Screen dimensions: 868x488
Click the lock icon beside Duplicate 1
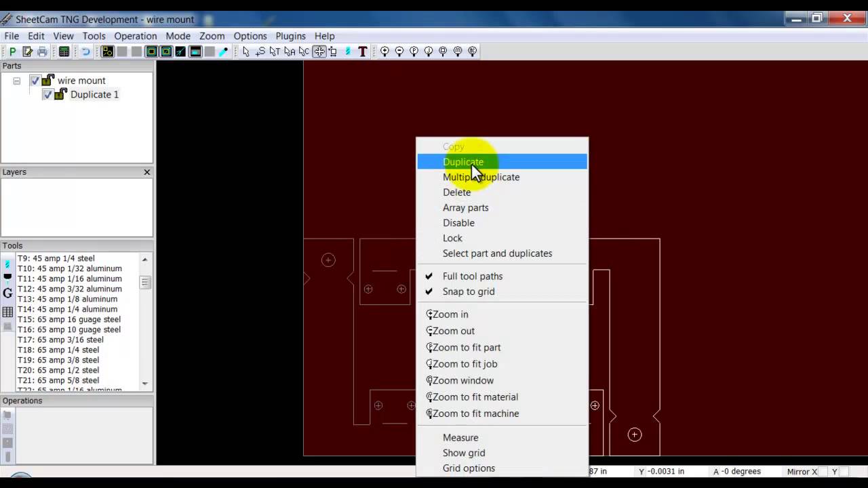coord(60,94)
